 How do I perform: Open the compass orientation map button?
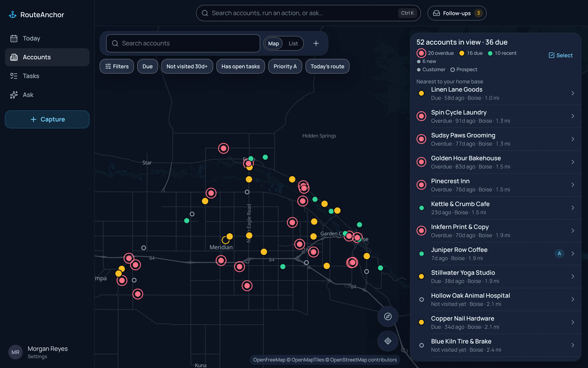(x=388, y=316)
